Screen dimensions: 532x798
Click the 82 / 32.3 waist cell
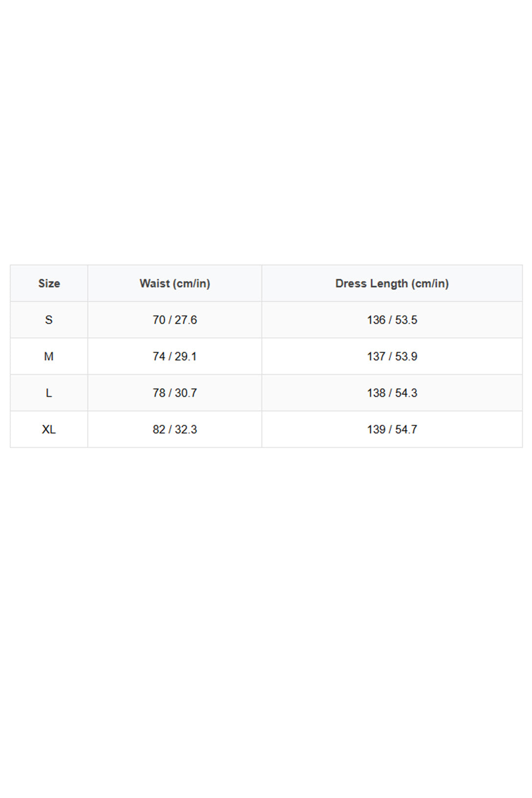(x=175, y=429)
